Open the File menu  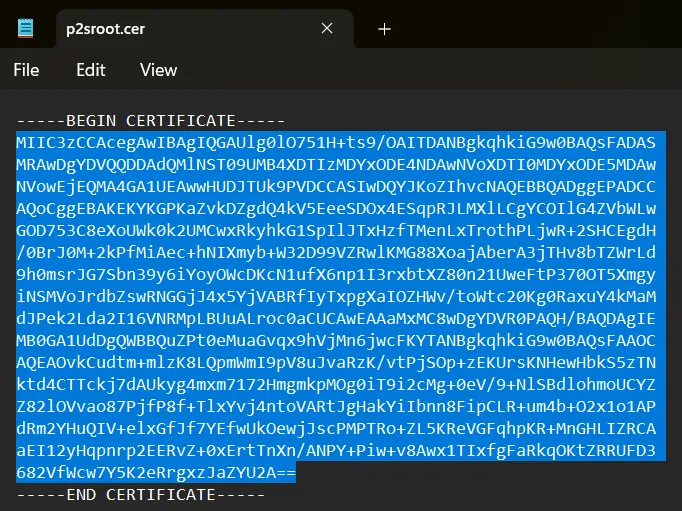click(26, 70)
